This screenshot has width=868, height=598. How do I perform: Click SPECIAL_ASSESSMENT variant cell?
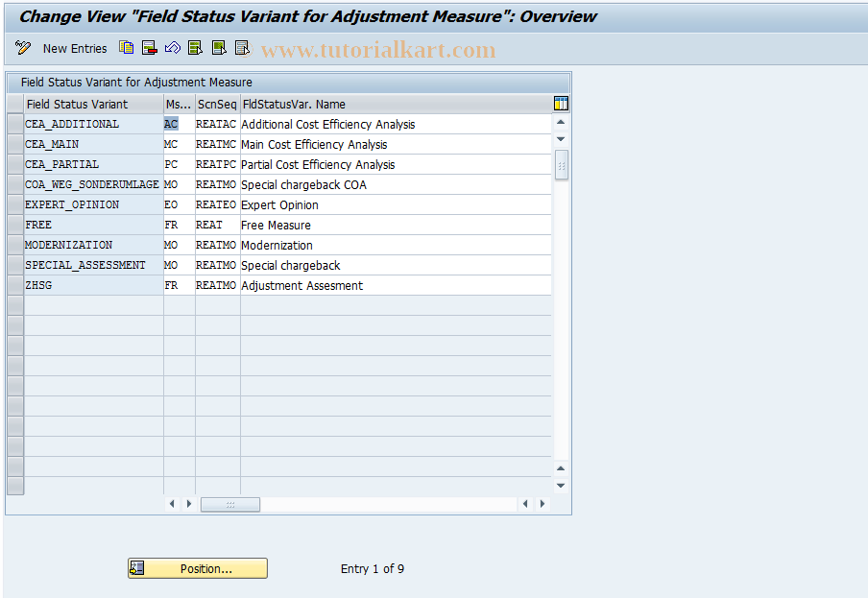[x=93, y=266]
